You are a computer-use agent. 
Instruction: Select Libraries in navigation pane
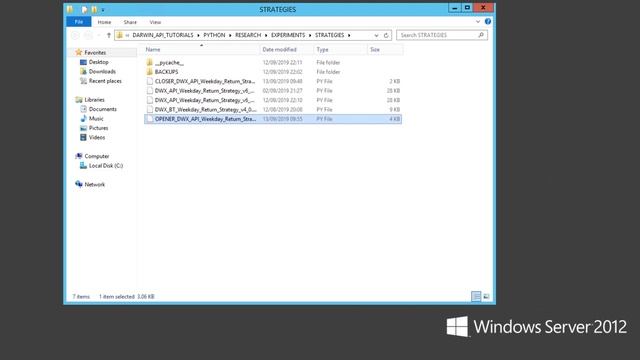[x=94, y=100]
